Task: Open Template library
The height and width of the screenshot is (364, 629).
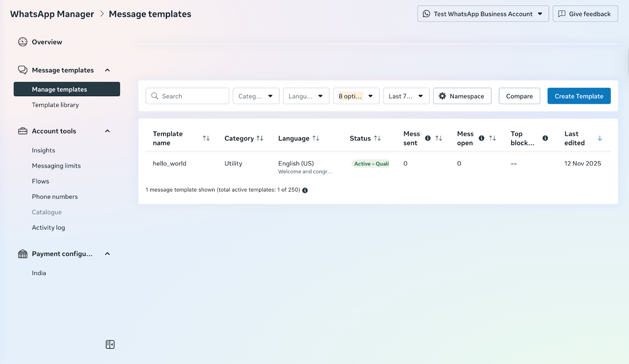Action: 55,105
